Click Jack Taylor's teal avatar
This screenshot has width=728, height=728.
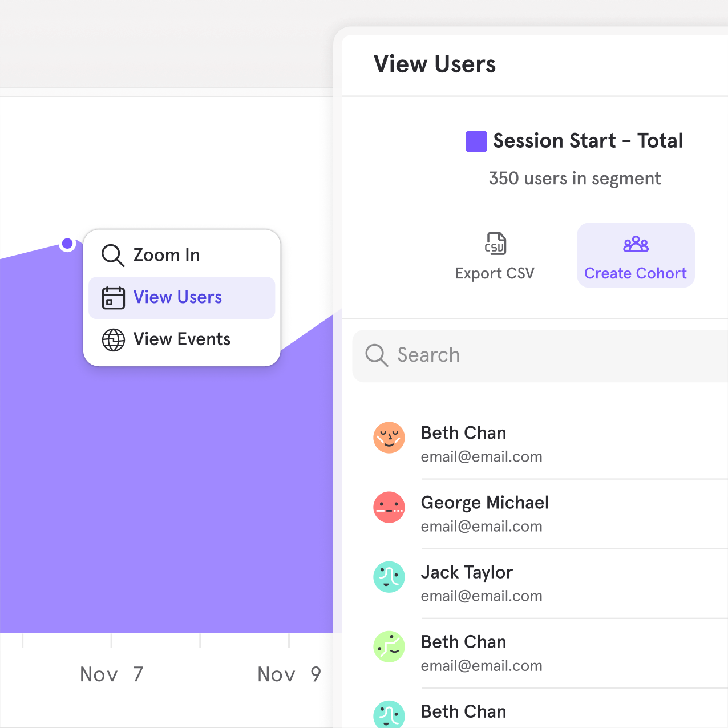coord(389,577)
